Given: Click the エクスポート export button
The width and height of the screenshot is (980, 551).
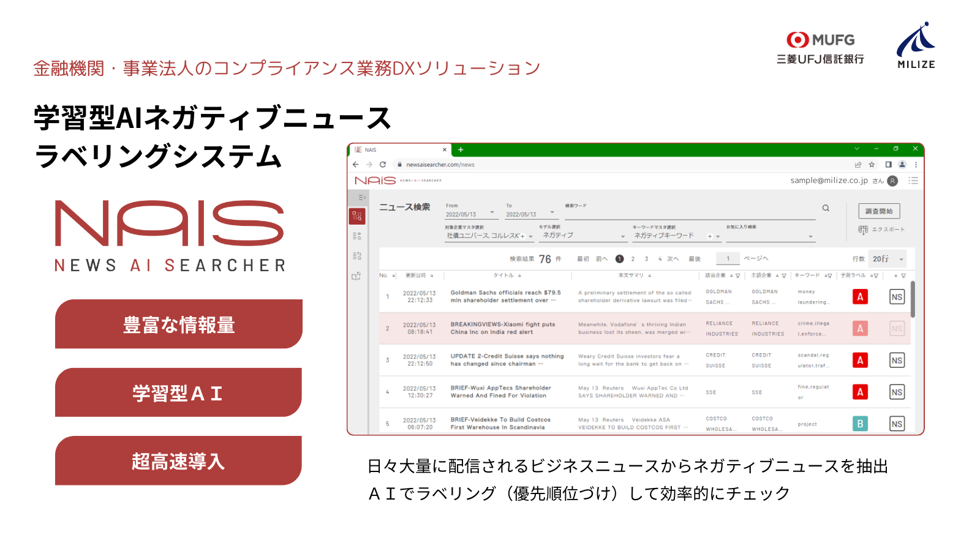Looking at the screenshot, I should pos(881,230).
